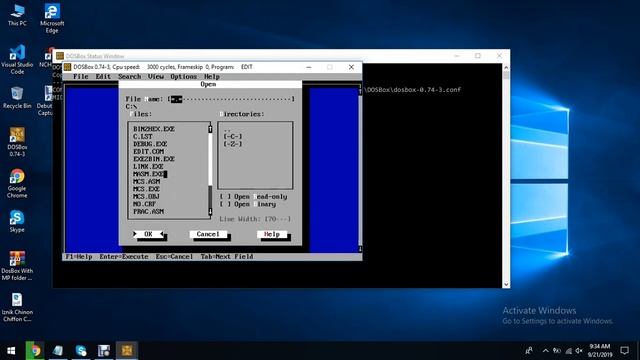Open DOSBox 0.74-3 desktop shortcut

coord(17,142)
